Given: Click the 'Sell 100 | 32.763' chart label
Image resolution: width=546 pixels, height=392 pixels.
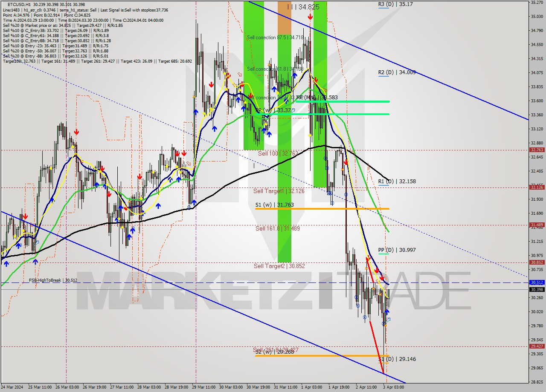Looking at the screenshot, I should [x=278, y=153].
